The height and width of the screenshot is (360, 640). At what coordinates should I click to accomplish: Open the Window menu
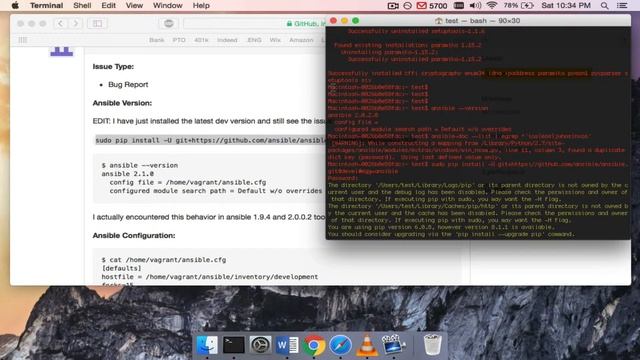pos(167,5)
